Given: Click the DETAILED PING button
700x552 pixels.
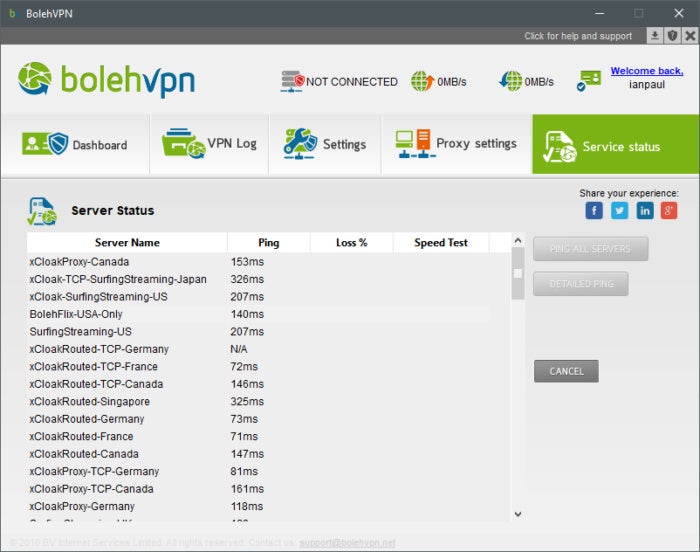Looking at the screenshot, I should pyautogui.click(x=581, y=284).
